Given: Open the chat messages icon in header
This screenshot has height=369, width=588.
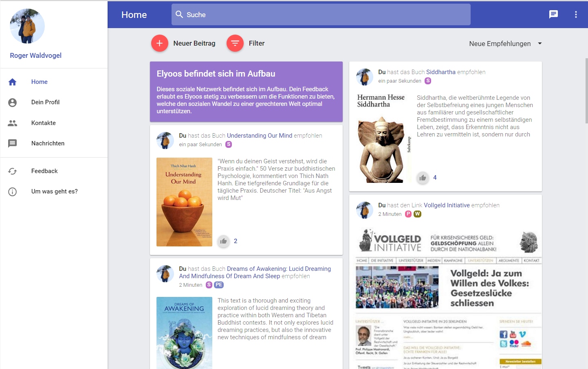Looking at the screenshot, I should tap(553, 15).
